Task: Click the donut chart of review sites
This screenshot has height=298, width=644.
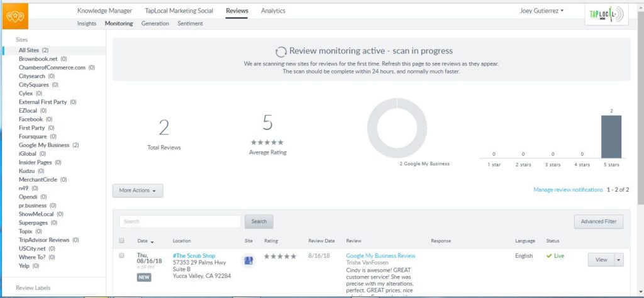Action: pyautogui.click(x=397, y=128)
